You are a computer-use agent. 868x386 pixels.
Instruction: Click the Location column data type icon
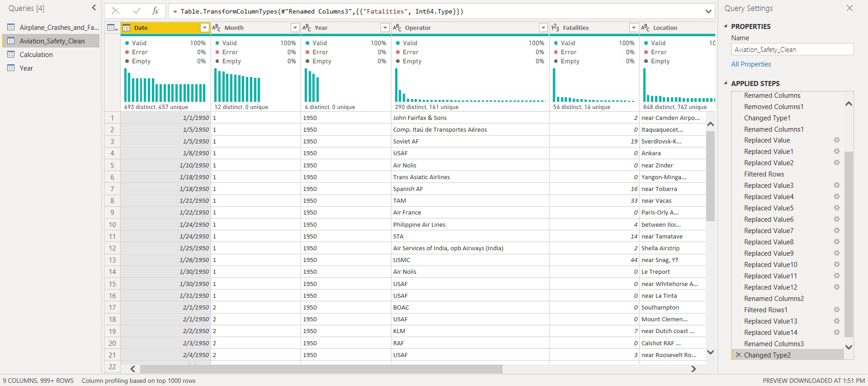tap(646, 28)
